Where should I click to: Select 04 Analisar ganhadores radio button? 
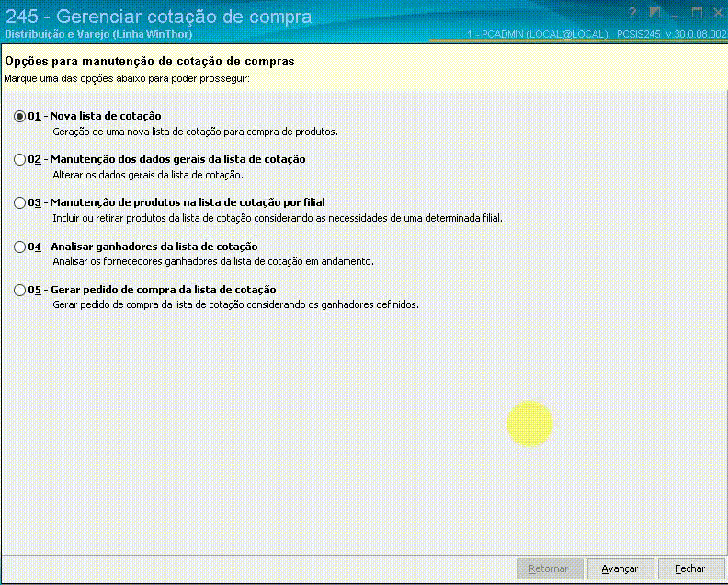(x=19, y=247)
